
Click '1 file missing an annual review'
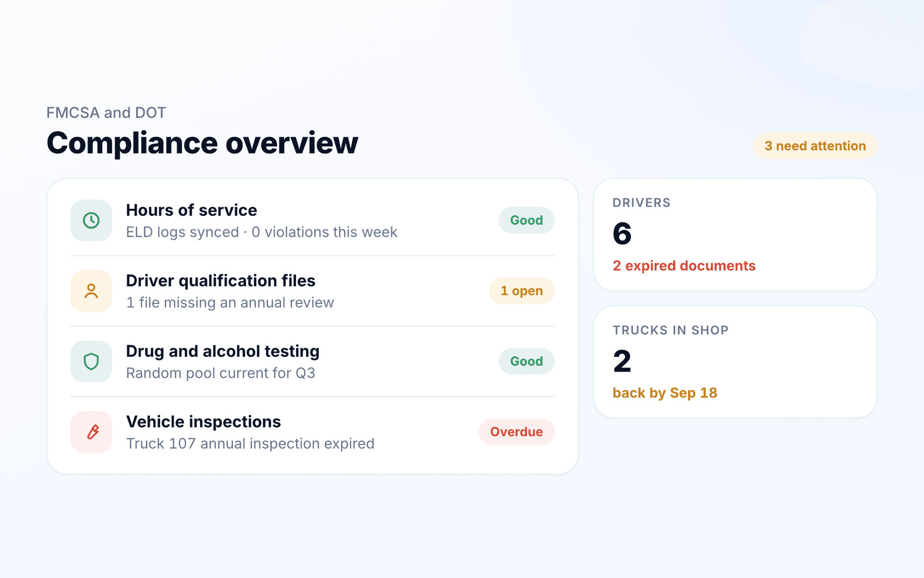pos(230,303)
